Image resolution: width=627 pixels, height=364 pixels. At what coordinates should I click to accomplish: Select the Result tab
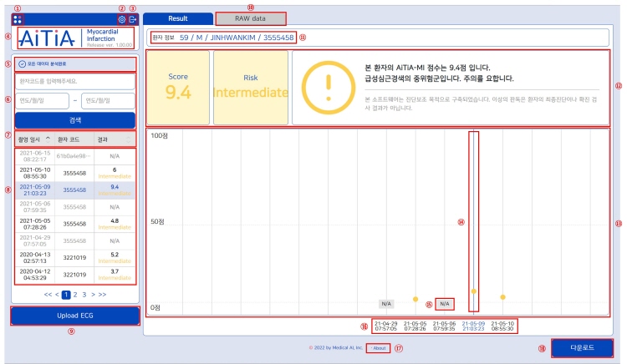pyautogui.click(x=177, y=18)
